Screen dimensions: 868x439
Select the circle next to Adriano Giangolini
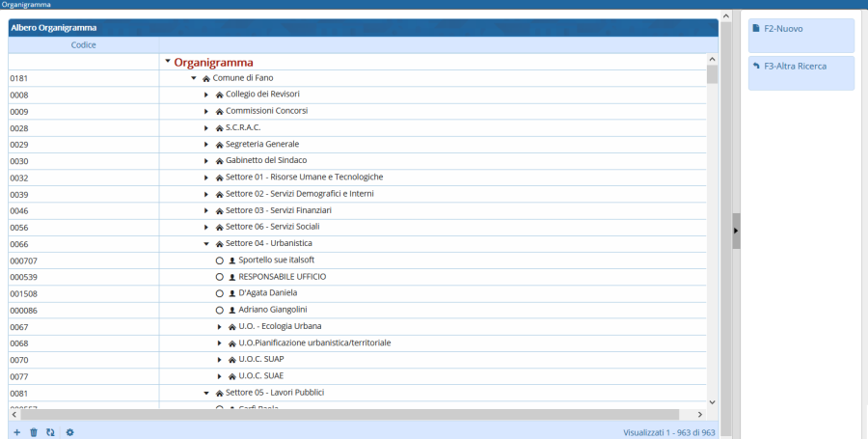[219, 310]
